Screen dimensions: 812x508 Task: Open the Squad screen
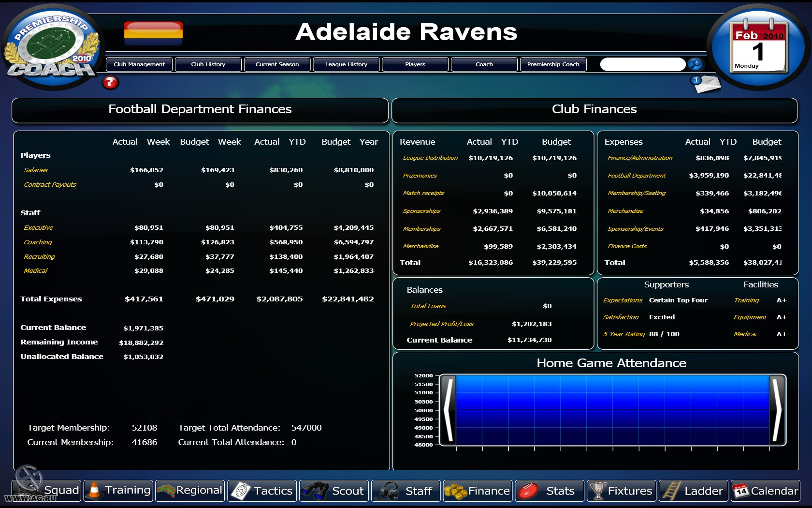[46, 491]
